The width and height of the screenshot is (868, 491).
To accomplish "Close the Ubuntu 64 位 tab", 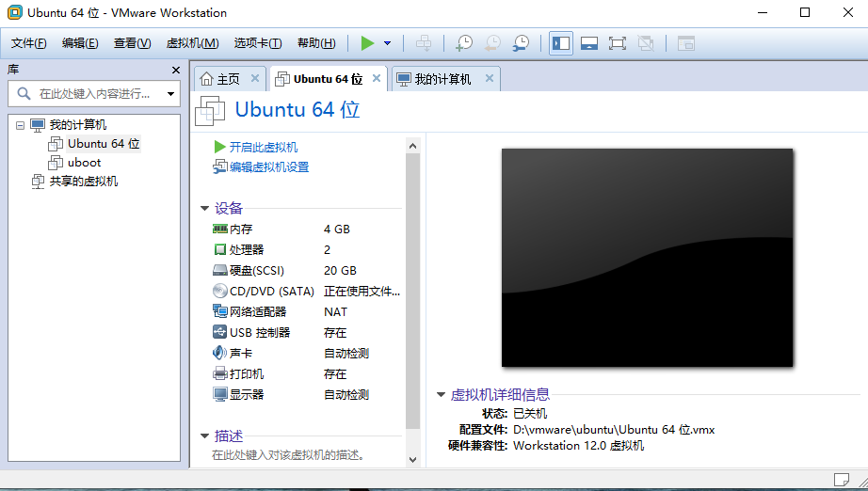I will 377,78.
